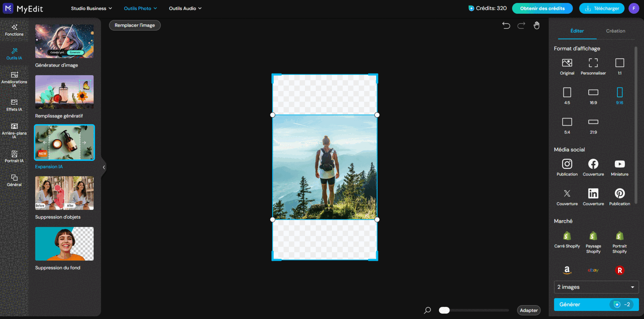Select the Portrait IA tool

tap(14, 156)
